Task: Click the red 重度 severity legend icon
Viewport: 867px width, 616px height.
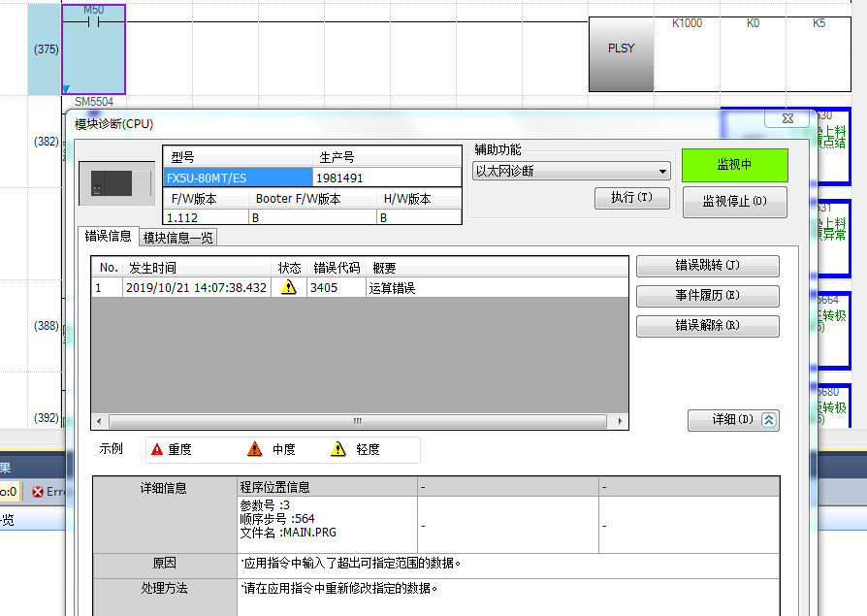Action: point(157,449)
